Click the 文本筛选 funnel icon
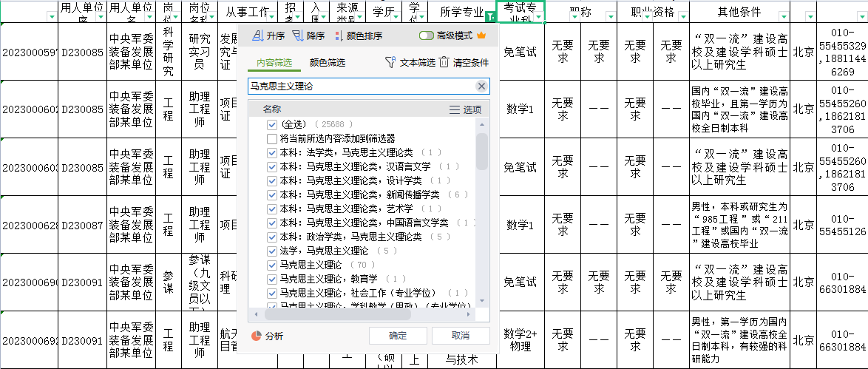The height and width of the screenshot is (369, 868). coord(391,63)
